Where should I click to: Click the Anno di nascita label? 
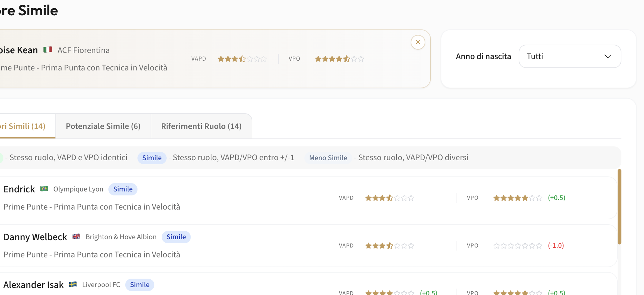pyautogui.click(x=483, y=56)
